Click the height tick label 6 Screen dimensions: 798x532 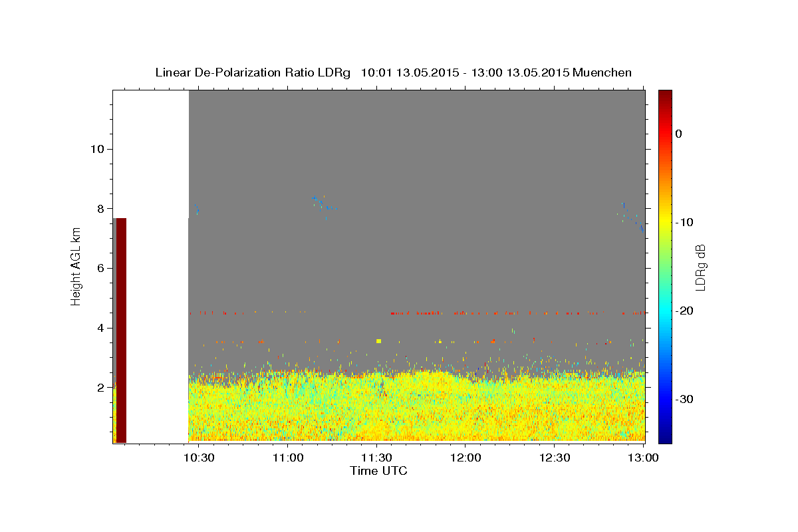point(100,268)
